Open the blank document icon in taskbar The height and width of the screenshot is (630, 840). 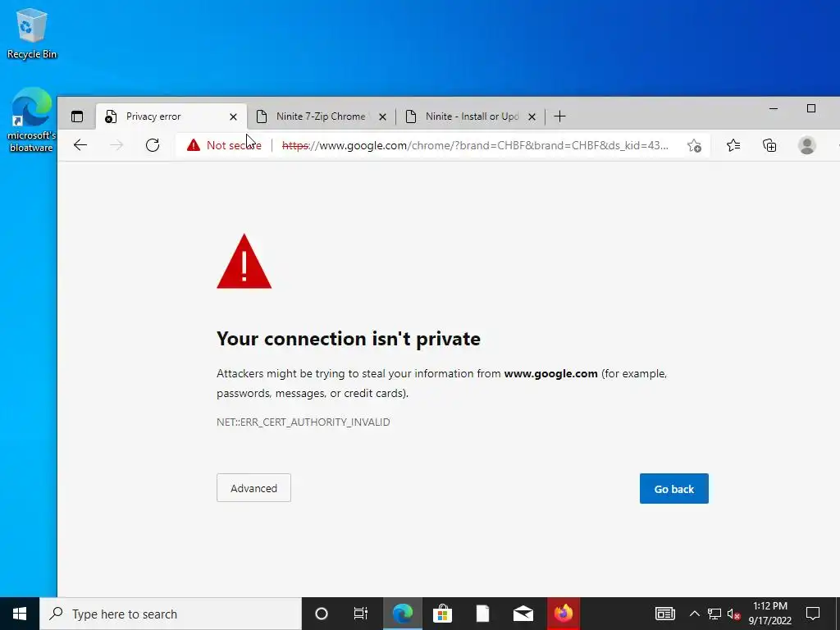click(482, 614)
